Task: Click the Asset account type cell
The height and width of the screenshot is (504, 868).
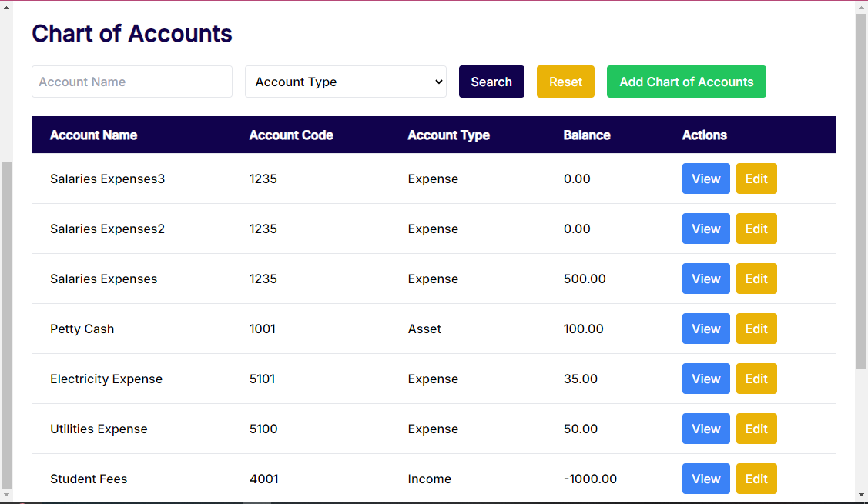Action: (x=424, y=329)
